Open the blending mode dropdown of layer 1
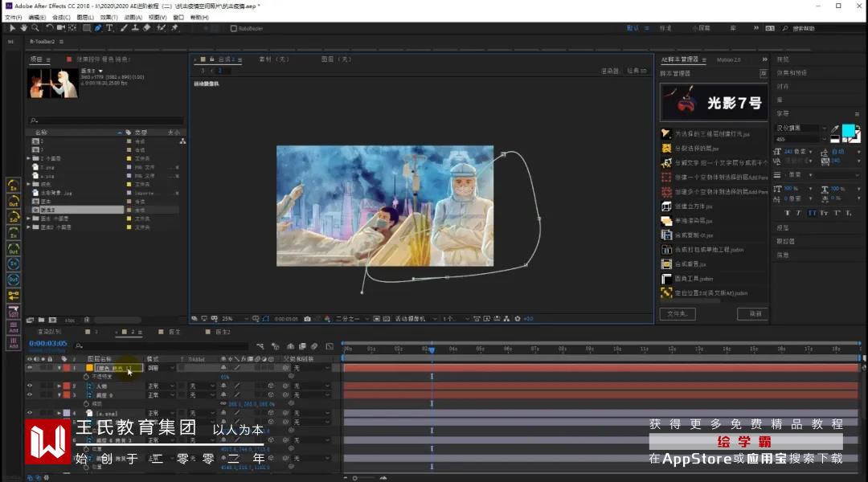Viewport: 868px width, 482px height. point(161,367)
